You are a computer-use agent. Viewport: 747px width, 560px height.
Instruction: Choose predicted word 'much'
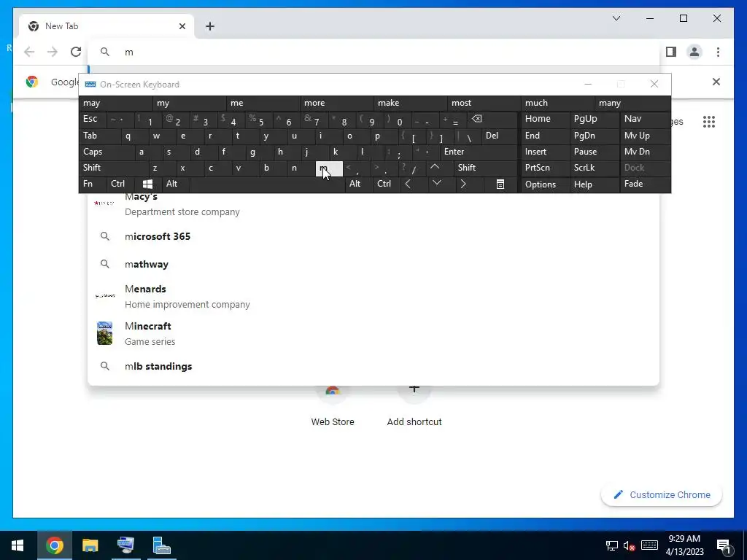click(558, 103)
